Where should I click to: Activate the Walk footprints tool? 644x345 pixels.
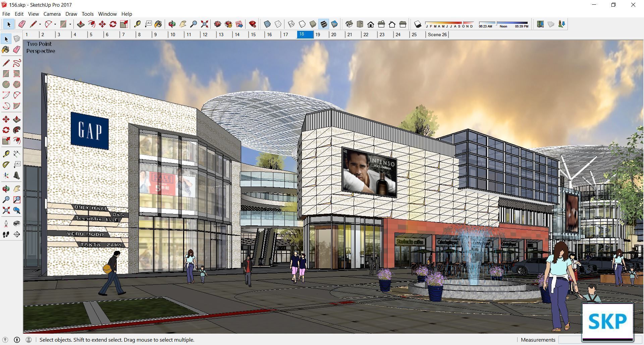coord(6,234)
